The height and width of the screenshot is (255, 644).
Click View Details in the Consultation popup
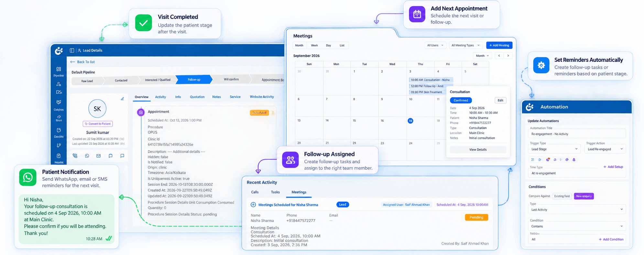[478, 150]
